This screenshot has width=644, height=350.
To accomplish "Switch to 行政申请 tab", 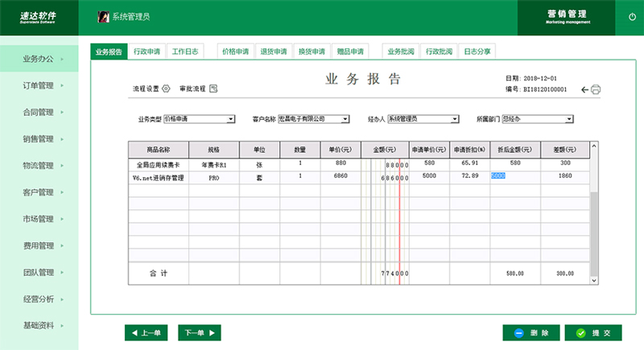I will 147,51.
